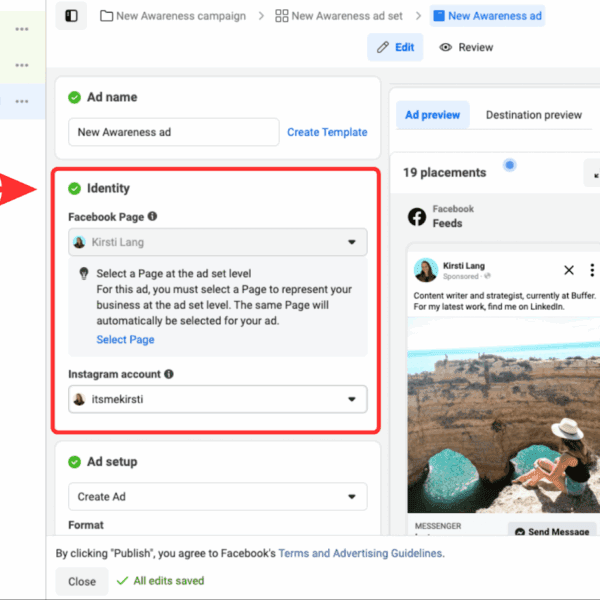Image resolution: width=600 pixels, height=600 pixels.
Task: Switch to Review mode
Action: 466,47
